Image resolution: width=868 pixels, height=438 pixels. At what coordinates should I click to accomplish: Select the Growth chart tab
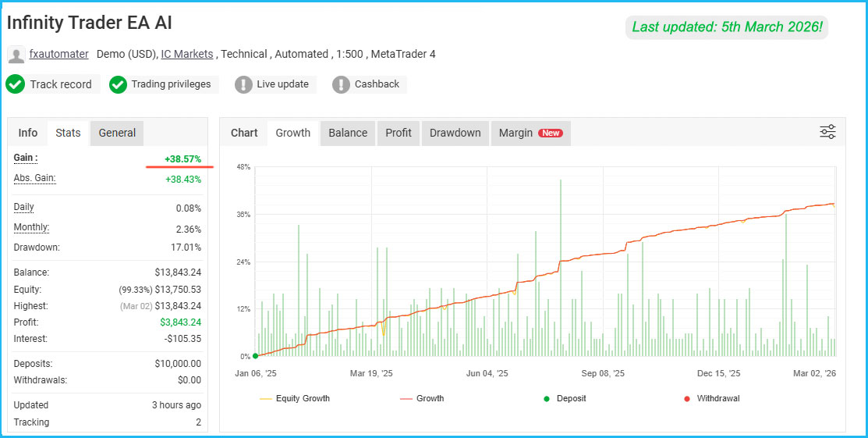tap(292, 133)
